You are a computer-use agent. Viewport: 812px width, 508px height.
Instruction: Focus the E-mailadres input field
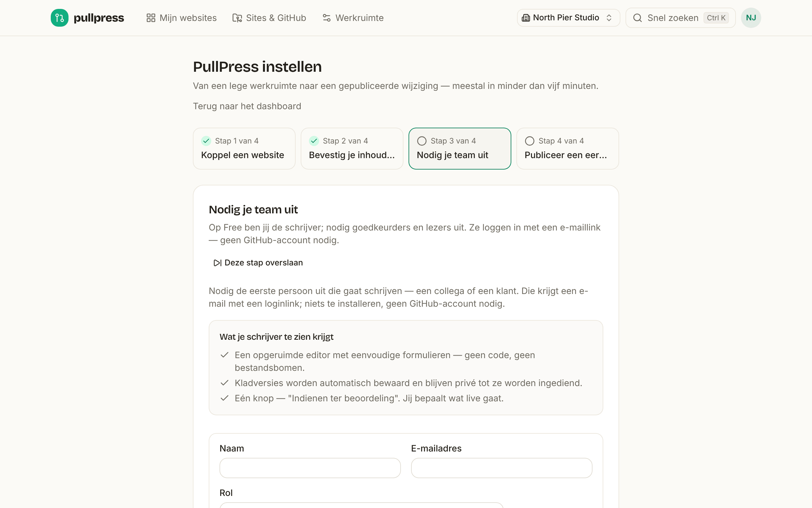pos(501,468)
